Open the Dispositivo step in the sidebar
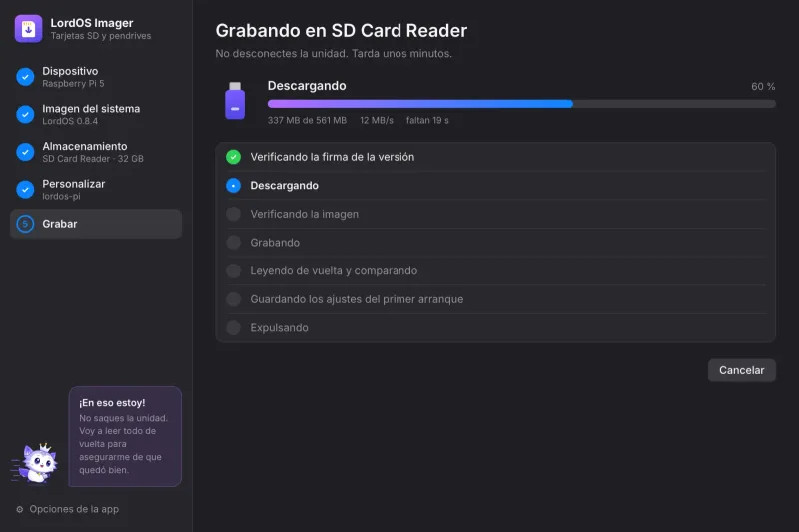 96,77
